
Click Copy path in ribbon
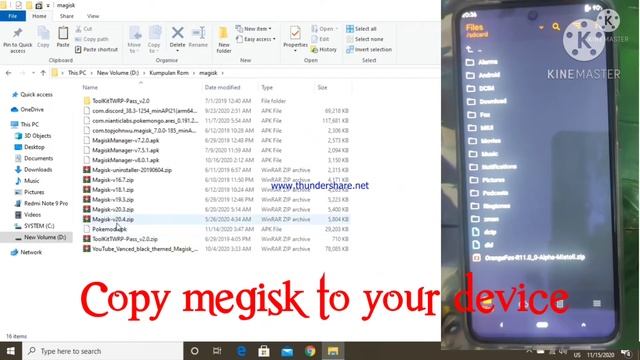click(x=92, y=39)
